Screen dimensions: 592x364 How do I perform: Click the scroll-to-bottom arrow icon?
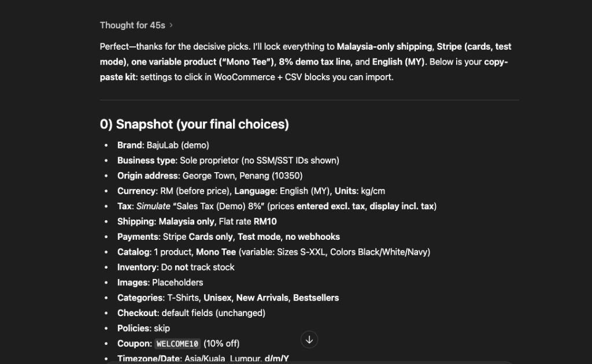pyautogui.click(x=309, y=339)
